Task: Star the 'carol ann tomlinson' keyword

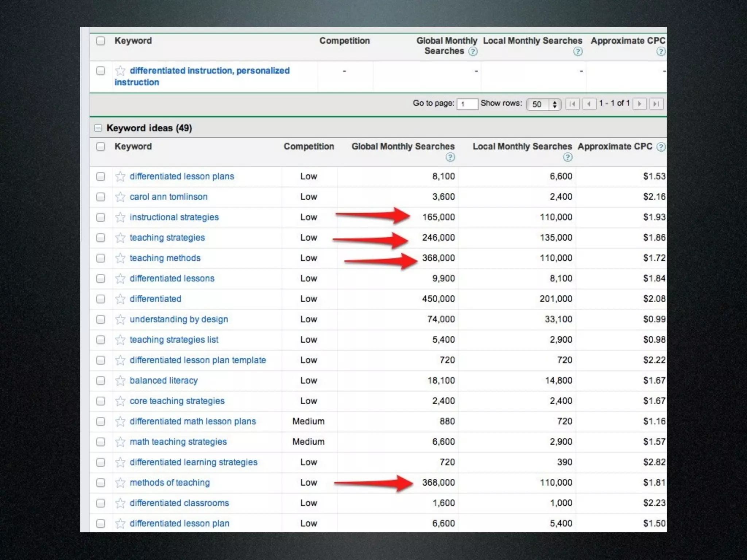Action: click(x=120, y=197)
